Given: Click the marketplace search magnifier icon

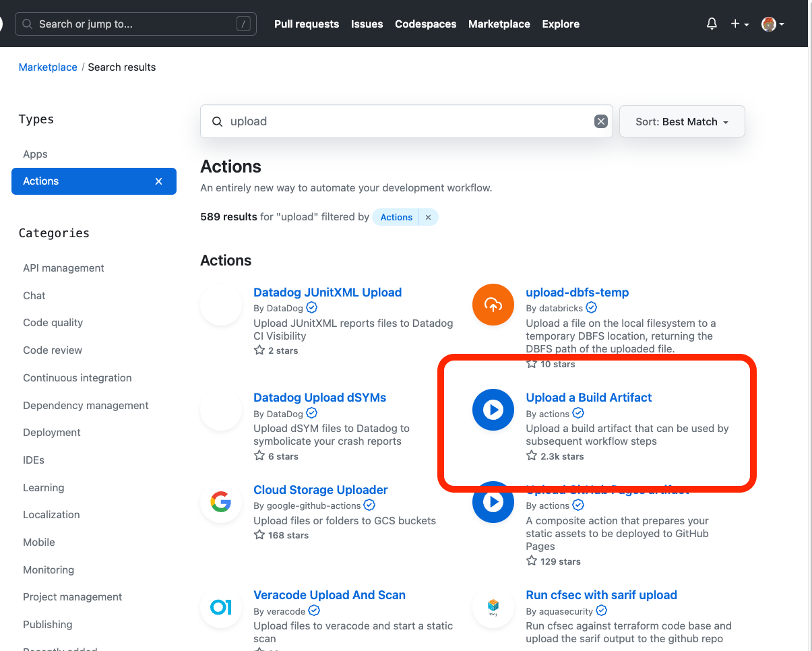Looking at the screenshot, I should pos(217,122).
